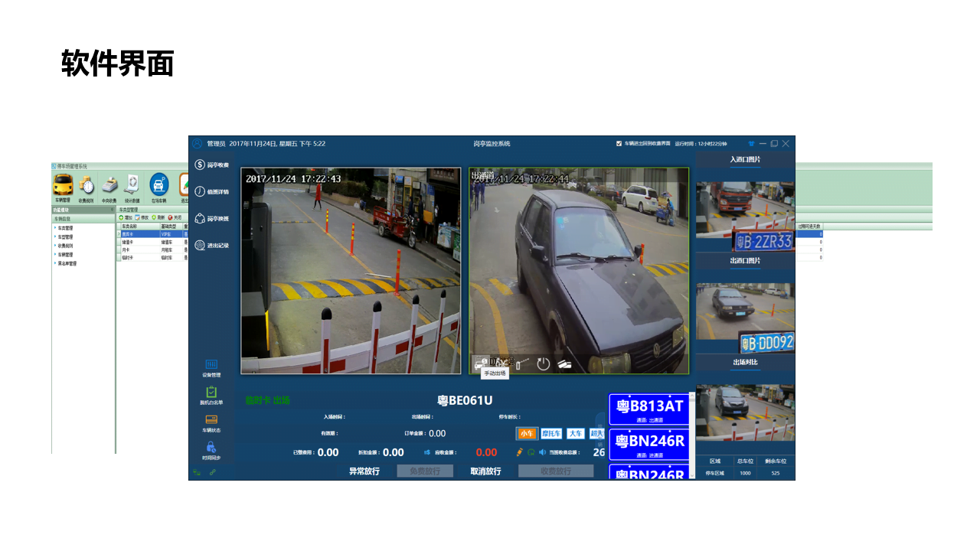
Task: Click 异常放行 button
Action: pos(364,471)
